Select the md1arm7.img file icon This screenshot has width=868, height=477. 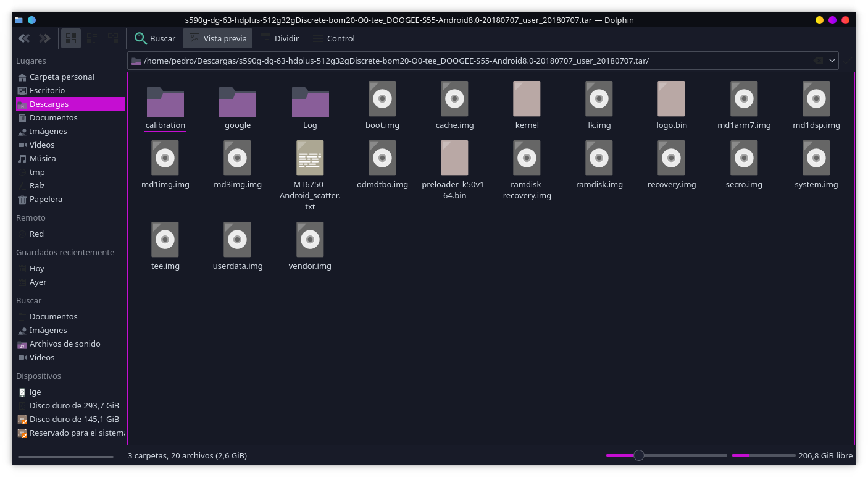pos(744,99)
